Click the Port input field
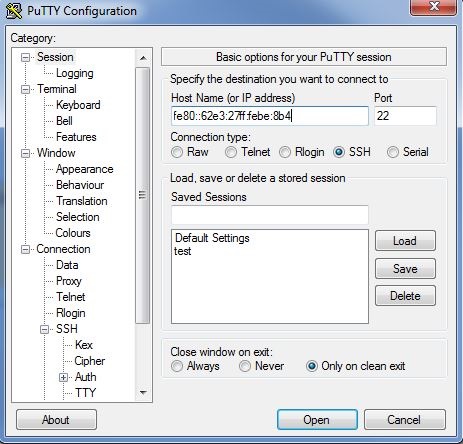The width and height of the screenshot is (463, 444). 405,116
